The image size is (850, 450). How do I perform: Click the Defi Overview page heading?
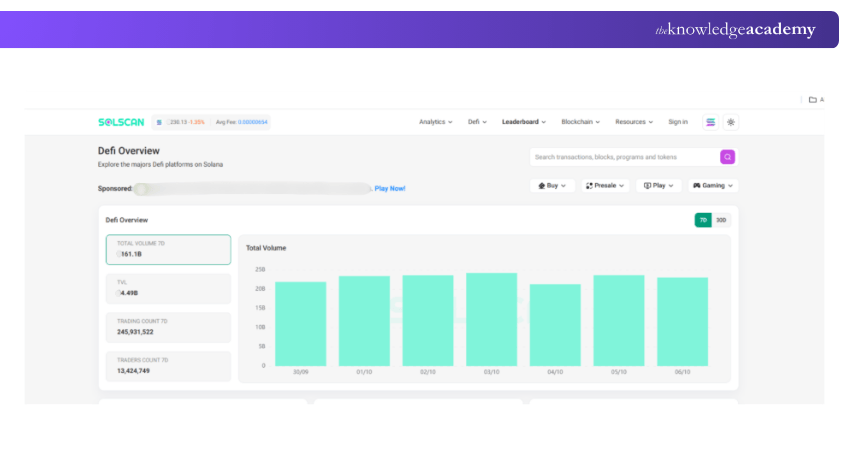[x=128, y=151]
